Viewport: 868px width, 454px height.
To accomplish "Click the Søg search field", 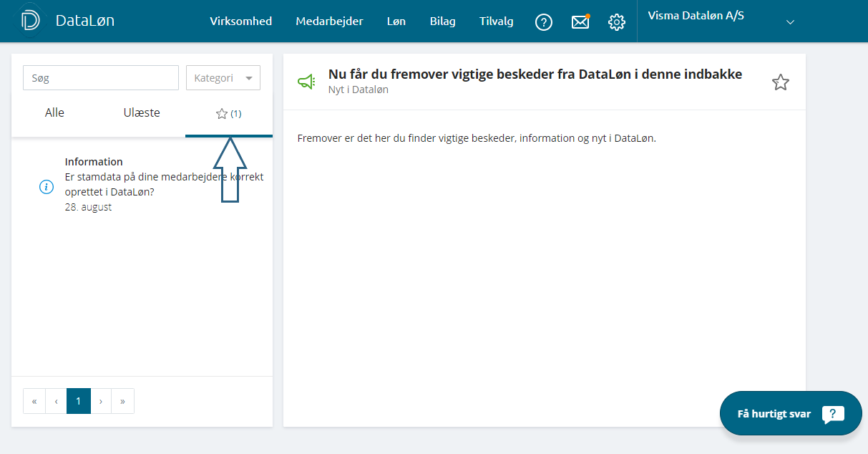I will [x=101, y=78].
